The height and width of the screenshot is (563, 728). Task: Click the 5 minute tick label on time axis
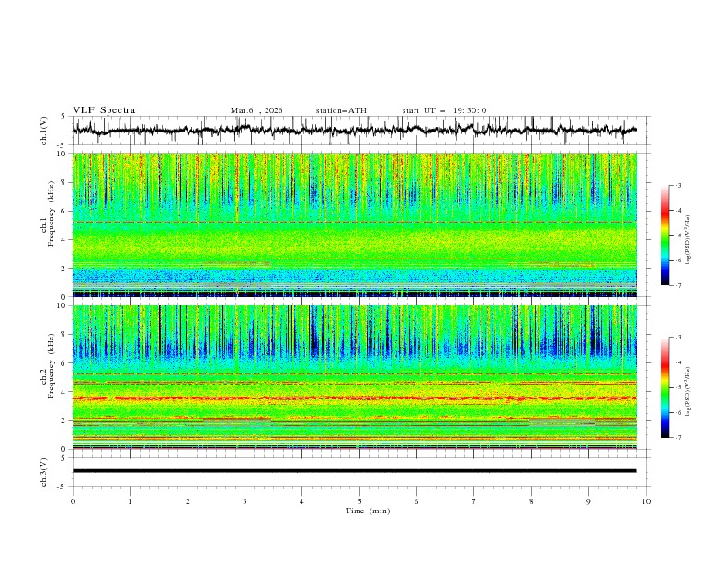point(359,500)
